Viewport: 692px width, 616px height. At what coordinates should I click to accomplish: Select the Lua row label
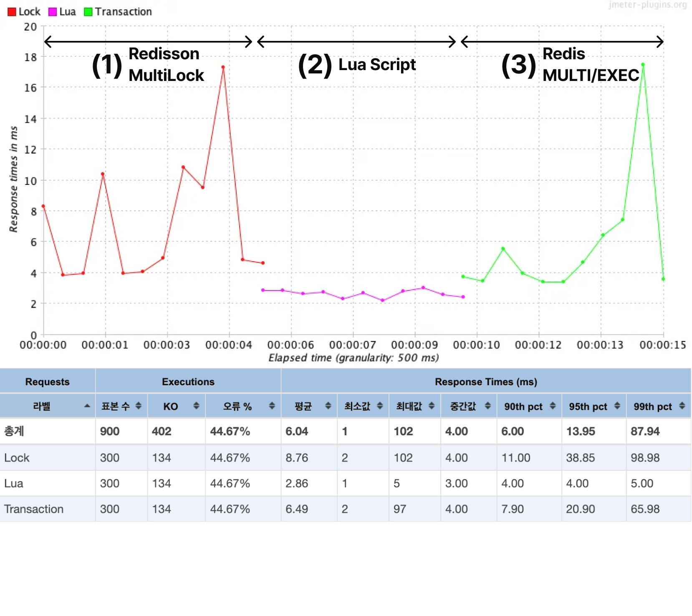pyautogui.click(x=13, y=484)
